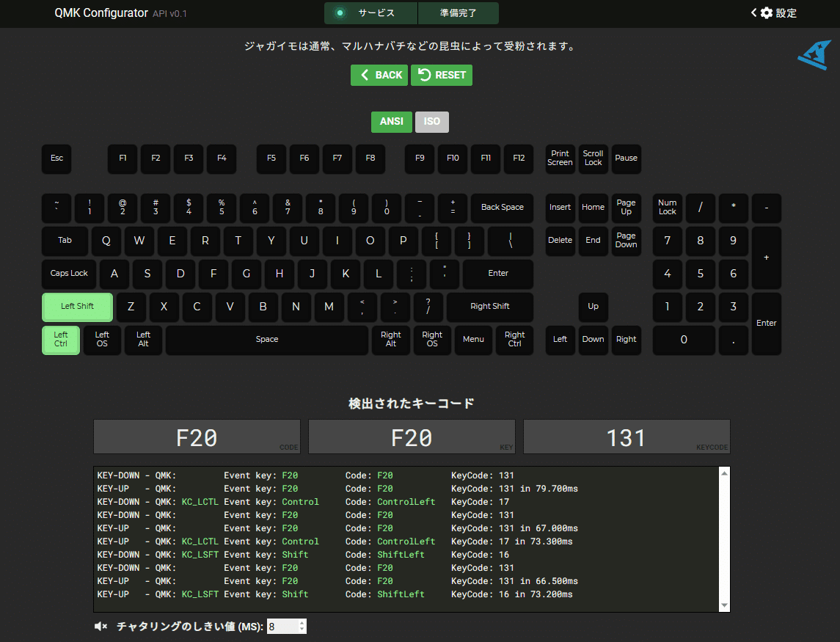Click the ControlLeft KeyCode 17 KEY-DOWN log line
This screenshot has width=840, height=642.
(303, 502)
